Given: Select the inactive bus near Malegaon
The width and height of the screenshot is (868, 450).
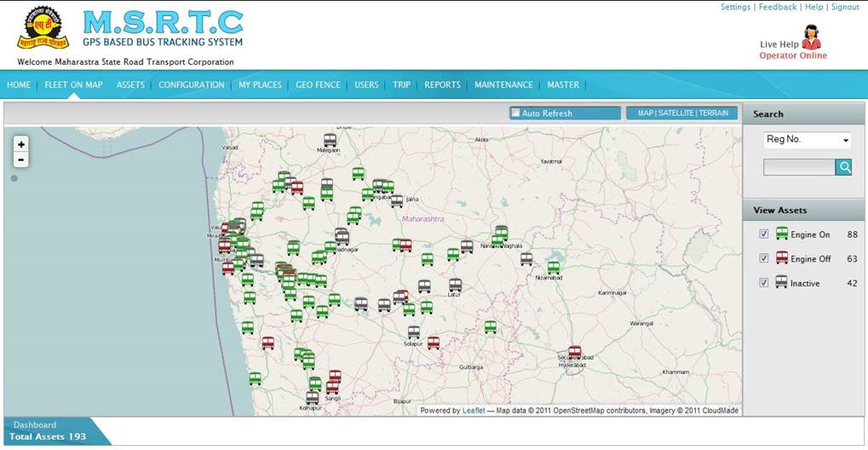Looking at the screenshot, I should [x=330, y=141].
